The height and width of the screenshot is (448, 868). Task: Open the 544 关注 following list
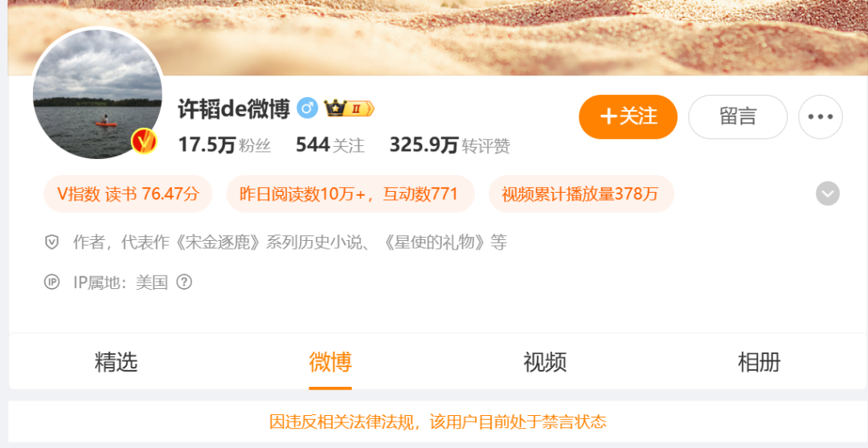330,145
